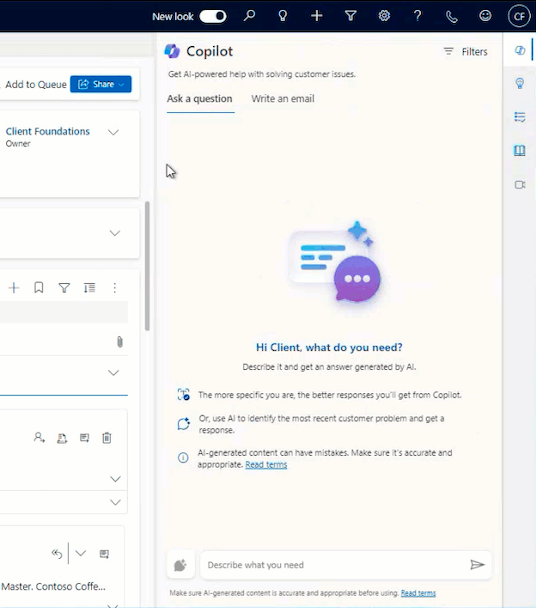Open the smiley feedback icon
Image resolution: width=536 pixels, height=608 pixels.
(x=485, y=16)
